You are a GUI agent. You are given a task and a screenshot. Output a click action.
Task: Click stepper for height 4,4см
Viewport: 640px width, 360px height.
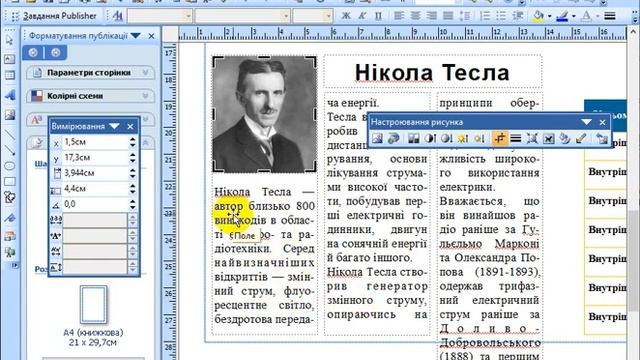click(133, 189)
